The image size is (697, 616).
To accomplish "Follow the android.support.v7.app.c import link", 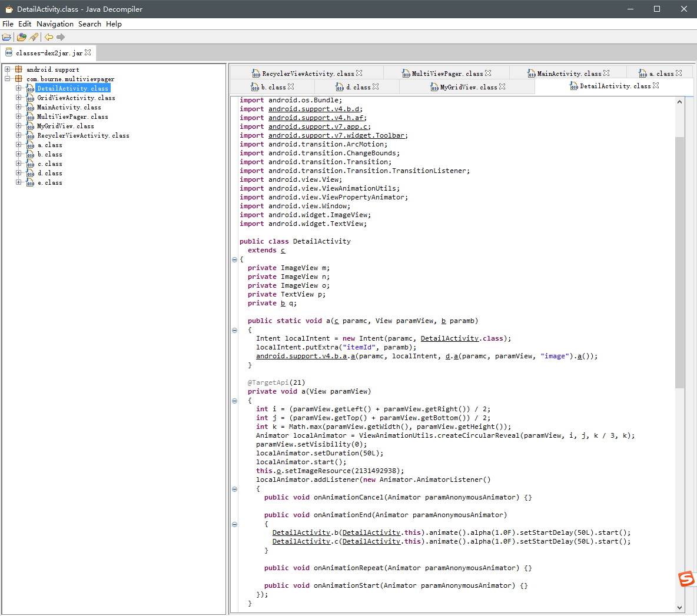I will (319, 126).
